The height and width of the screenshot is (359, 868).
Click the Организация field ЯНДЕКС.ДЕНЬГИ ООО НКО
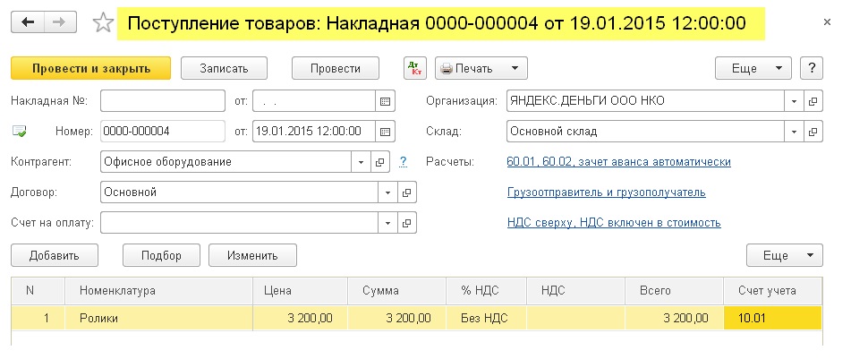pyautogui.click(x=645, y=101)
